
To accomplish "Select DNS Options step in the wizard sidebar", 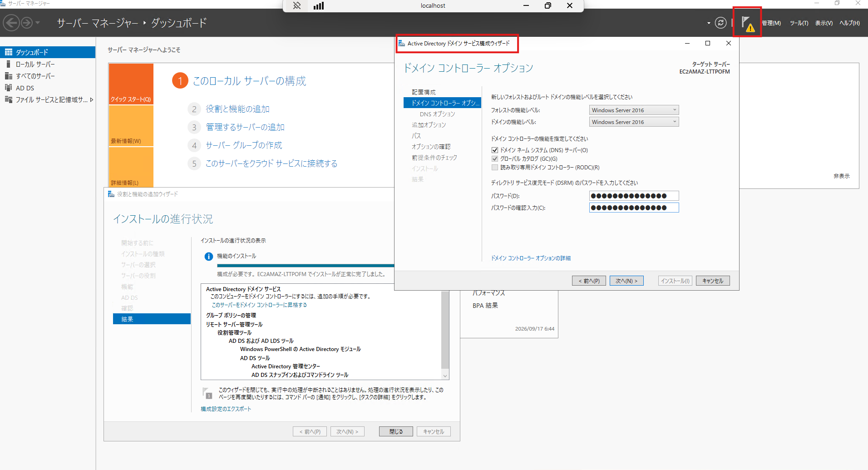I will click(x=437, y=114).
